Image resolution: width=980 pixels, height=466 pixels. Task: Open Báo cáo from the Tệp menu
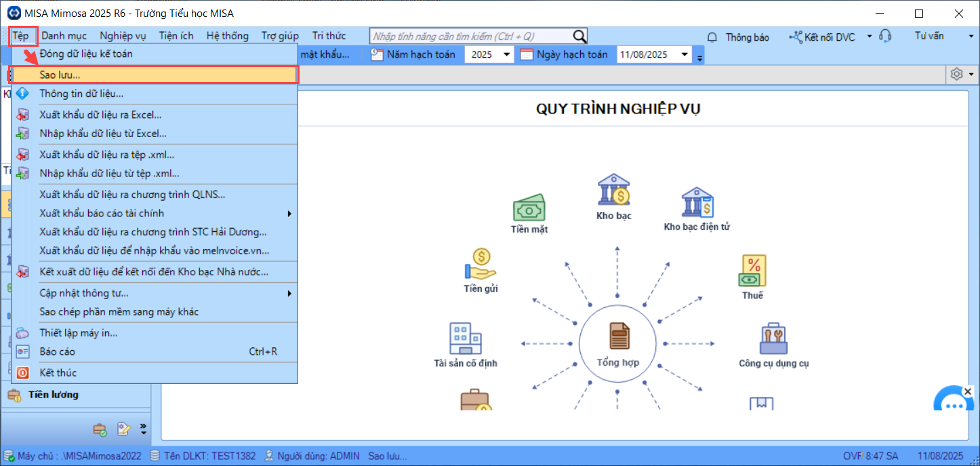(155, 352)
